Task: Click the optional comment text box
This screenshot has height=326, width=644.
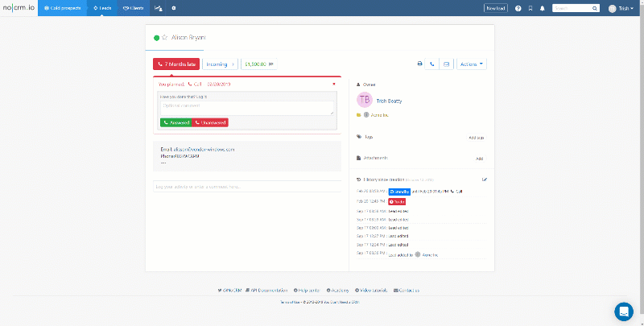Action: click(246, 107)
